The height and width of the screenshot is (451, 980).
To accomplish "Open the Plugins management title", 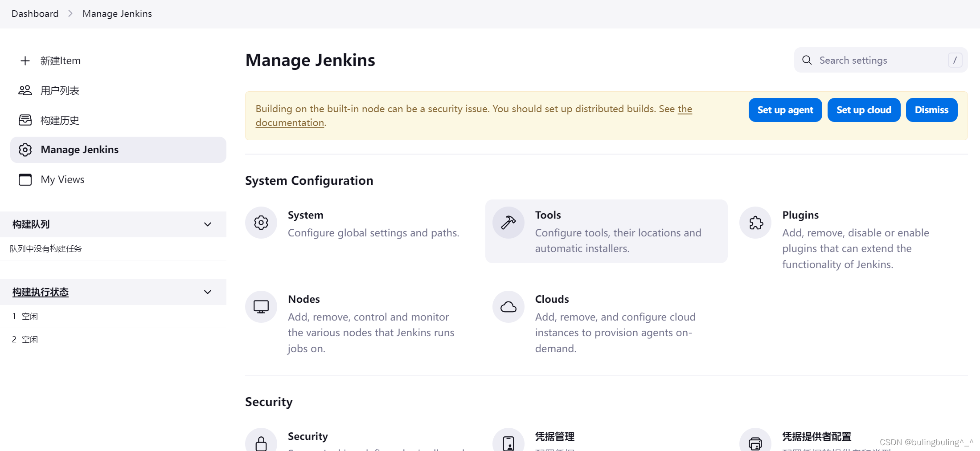I will click(800, 215).
